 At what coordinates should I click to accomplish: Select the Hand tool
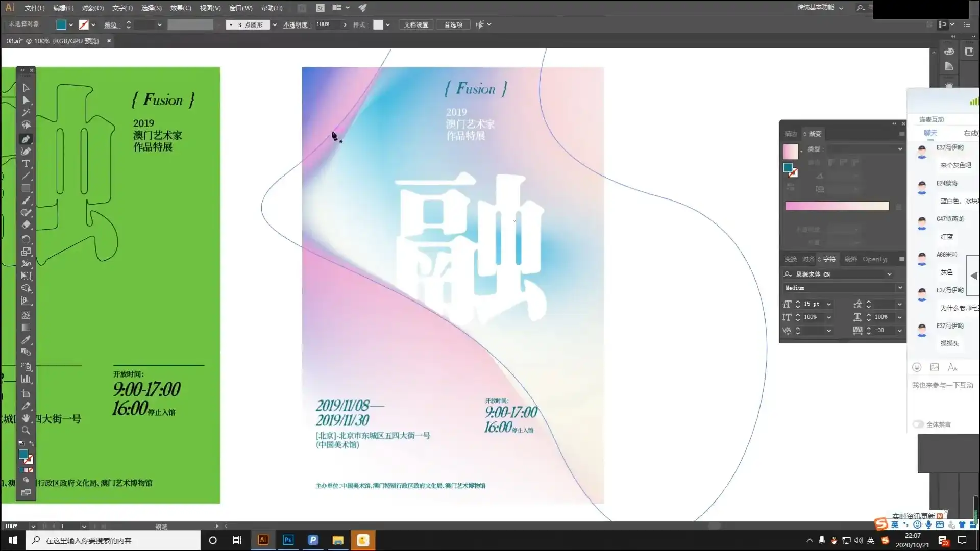point(26,418)
